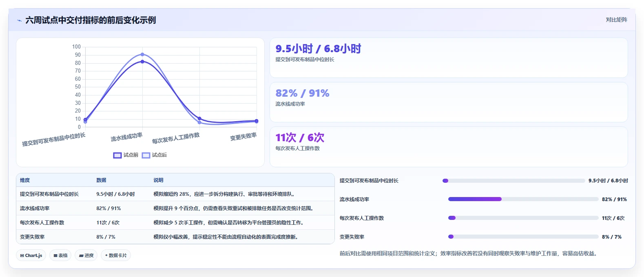Click the 82% / 91% metric card
644x277 pixels.
449,102
